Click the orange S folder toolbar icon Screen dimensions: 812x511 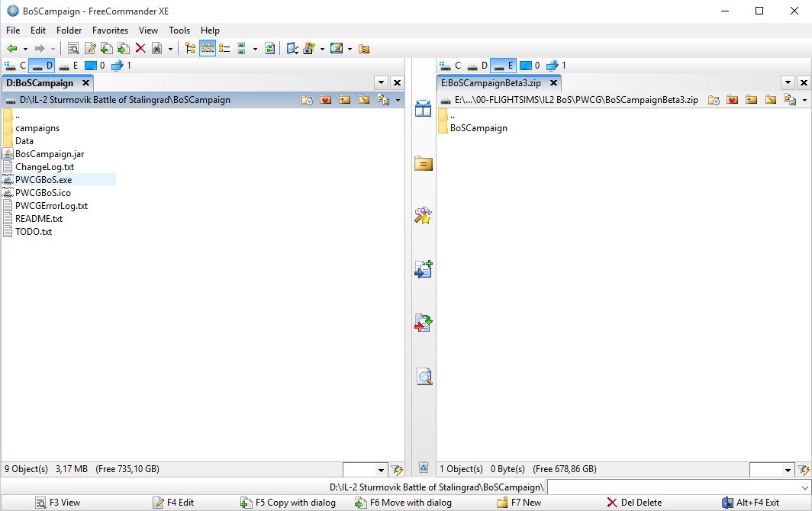tap(364, 49)
